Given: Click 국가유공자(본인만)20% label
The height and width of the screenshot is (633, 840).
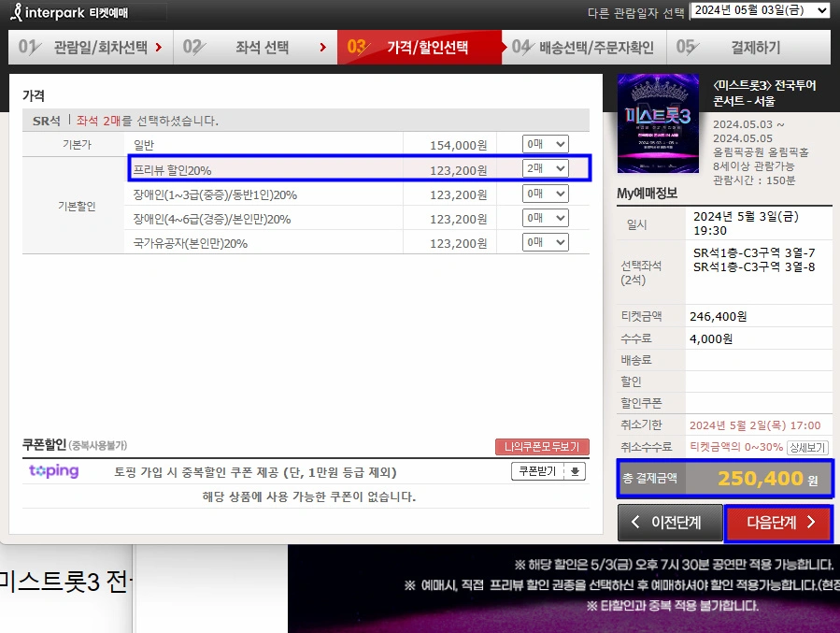Looking at the screenshot, I should (191, 244).
